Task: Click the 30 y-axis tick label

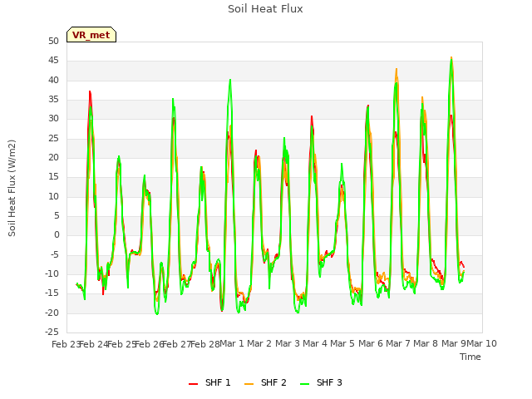Action: (53, 119)
